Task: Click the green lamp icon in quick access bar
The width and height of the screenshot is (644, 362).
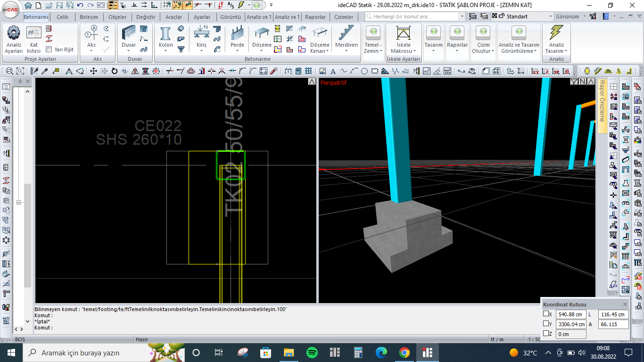Action: coord(256,5)
